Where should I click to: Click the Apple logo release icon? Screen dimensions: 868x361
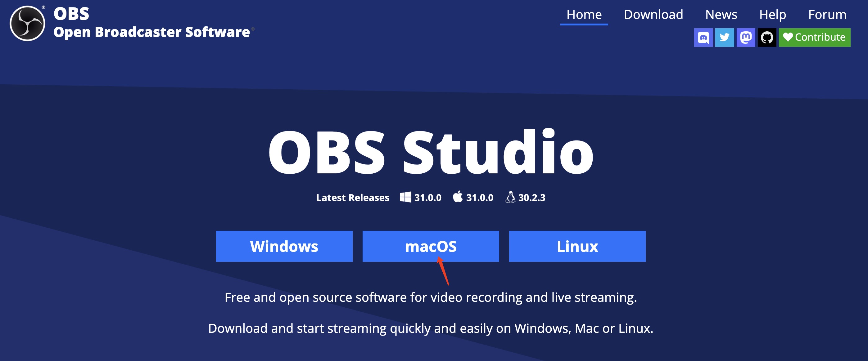pos(457,197)
